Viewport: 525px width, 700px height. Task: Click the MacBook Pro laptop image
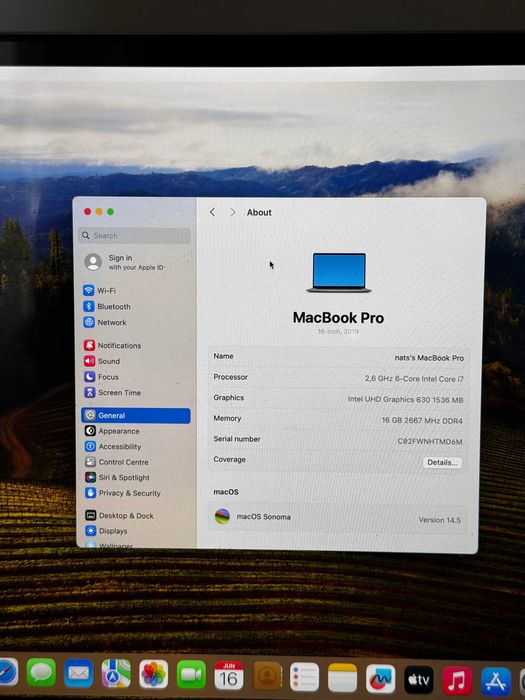click(x=339, y=273)
